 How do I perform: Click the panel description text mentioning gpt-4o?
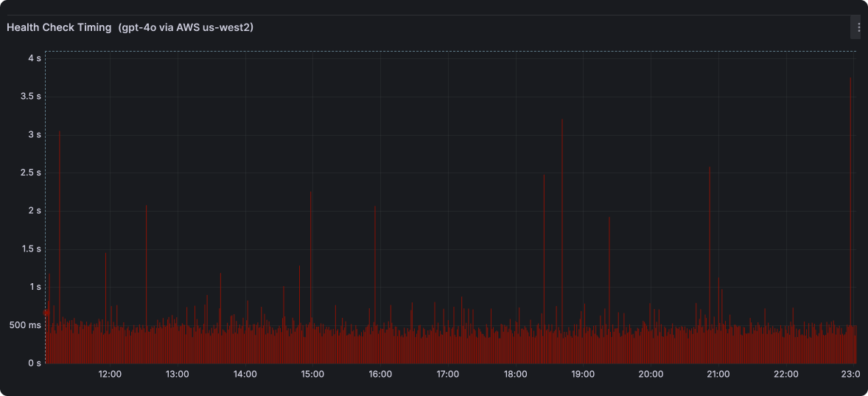(x=186, y=27)
